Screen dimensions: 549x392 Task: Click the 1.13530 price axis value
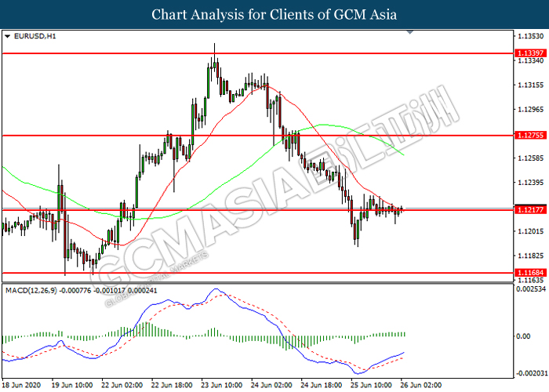pos(530,36)
